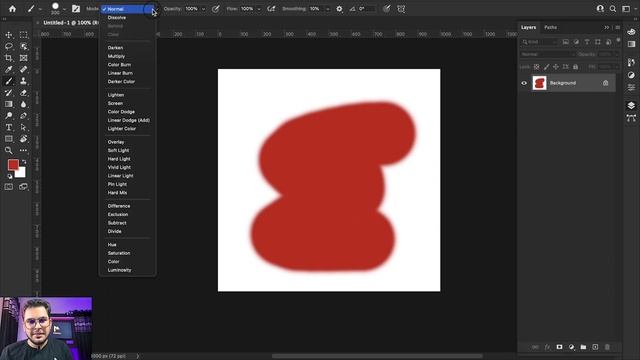Image resolution: width=640 pixels, height=360 pixels.
Task: Select the Rectangle shape tool
Action: 9,139
